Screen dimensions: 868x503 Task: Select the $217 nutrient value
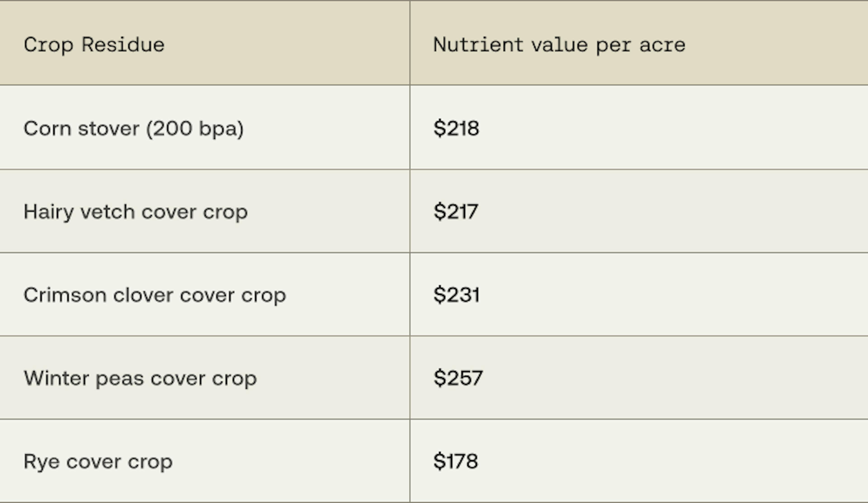(x=456, y=212)
